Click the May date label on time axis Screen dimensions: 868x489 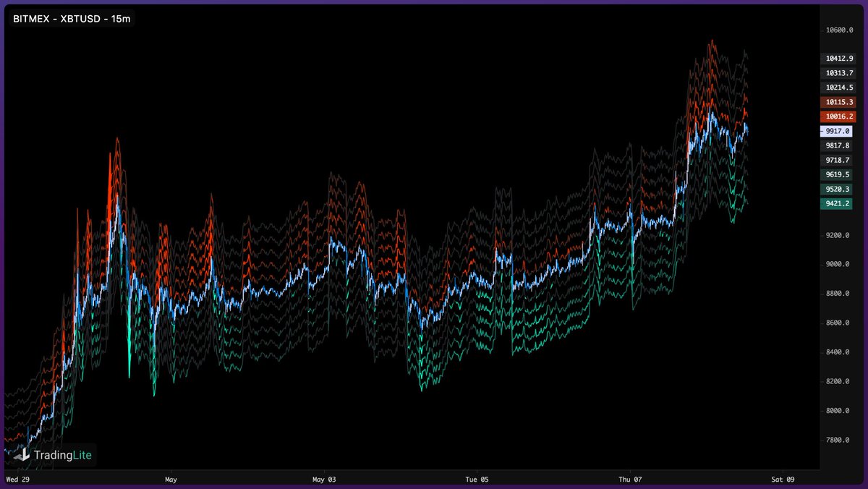tap(171, 479)
